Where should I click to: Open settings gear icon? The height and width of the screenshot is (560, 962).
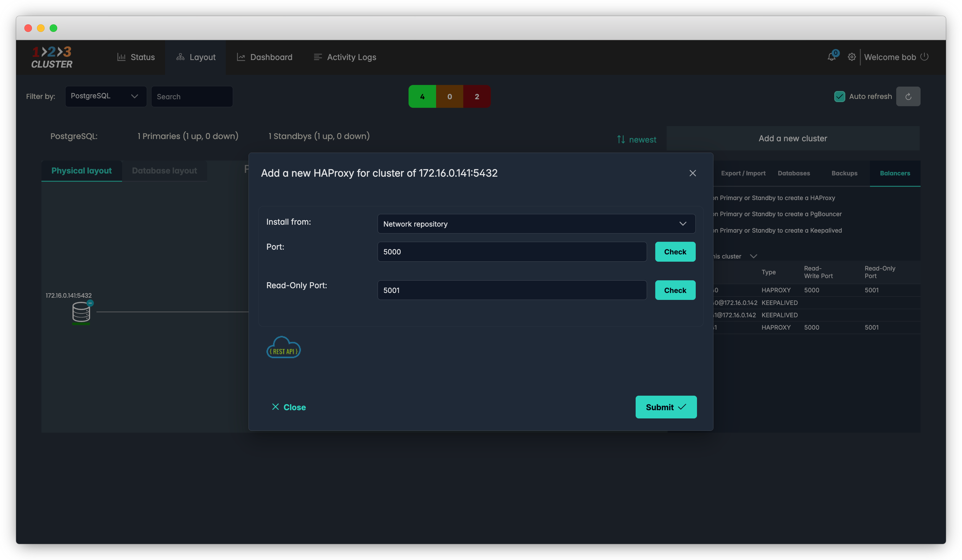click(x=851, y=57)
